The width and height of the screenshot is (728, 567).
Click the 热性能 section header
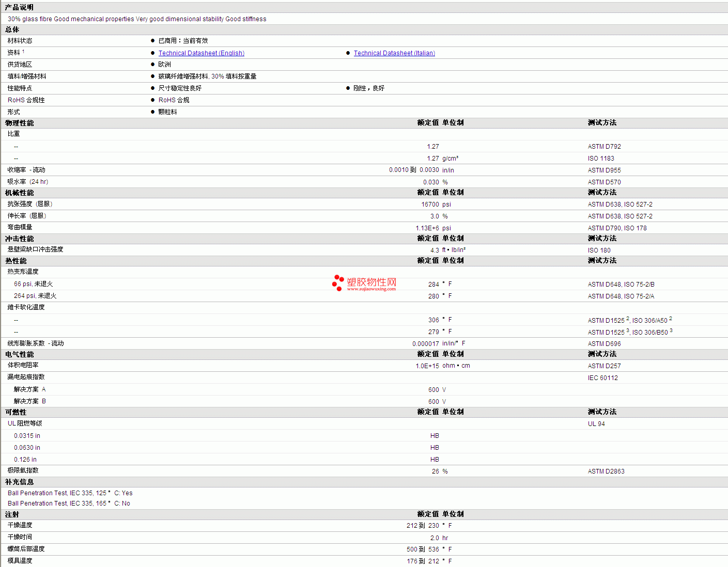pyautogui.click(x=16, y=261)
